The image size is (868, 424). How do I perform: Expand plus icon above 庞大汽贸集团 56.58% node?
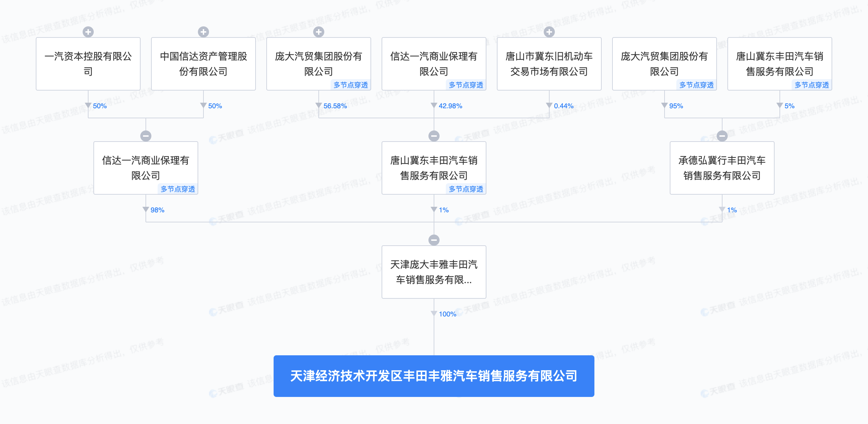point(319,32)
